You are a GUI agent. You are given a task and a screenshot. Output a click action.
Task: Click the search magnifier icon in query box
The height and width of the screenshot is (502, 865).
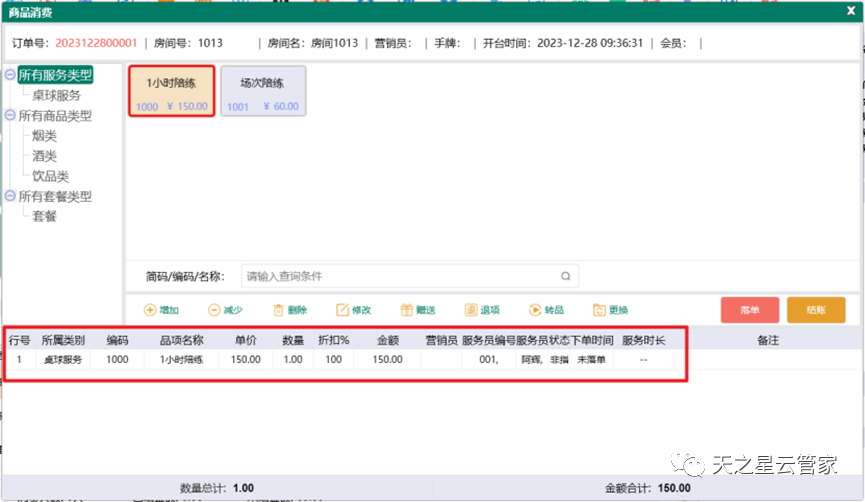pyautogui.click(x=565, y=276)
